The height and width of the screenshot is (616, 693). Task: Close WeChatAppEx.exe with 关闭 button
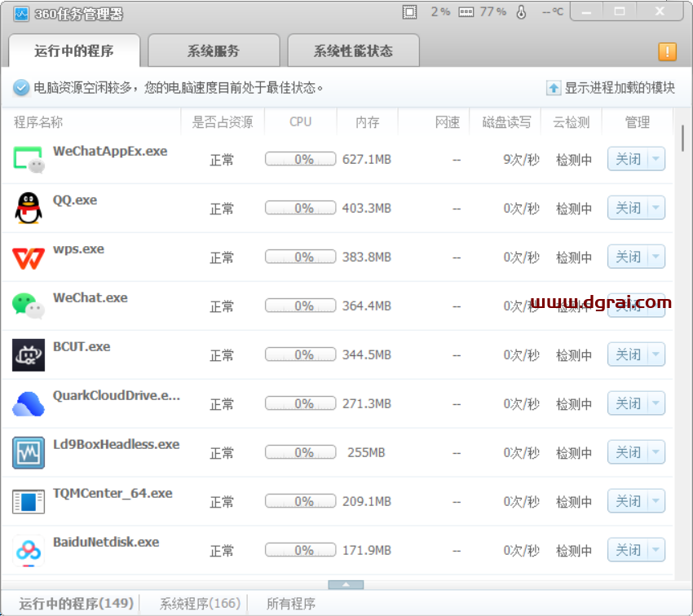628,159
